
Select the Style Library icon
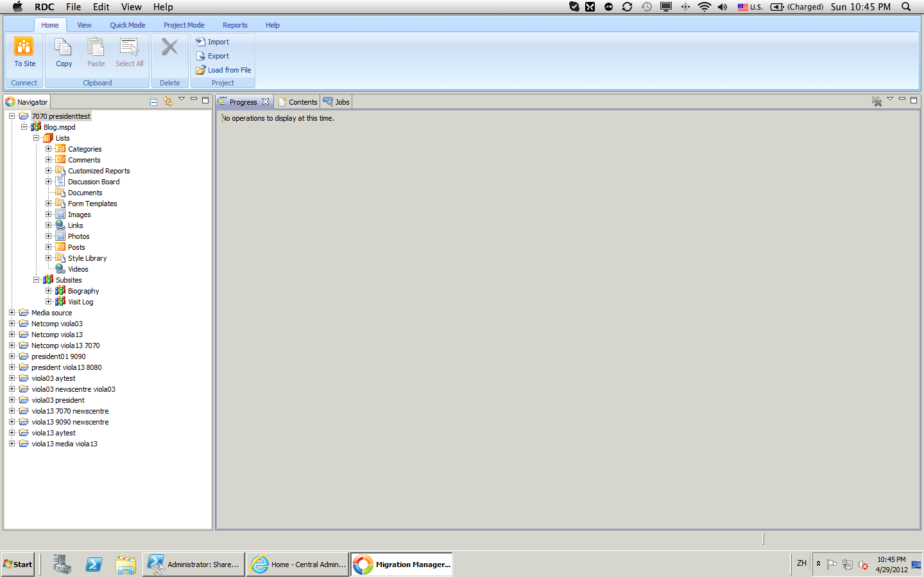click(60, 258)
